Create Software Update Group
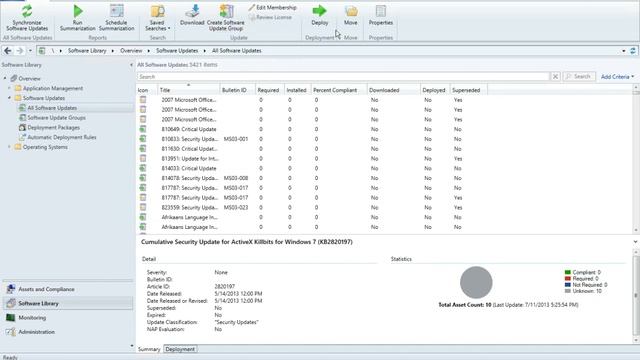 [226, 18]
